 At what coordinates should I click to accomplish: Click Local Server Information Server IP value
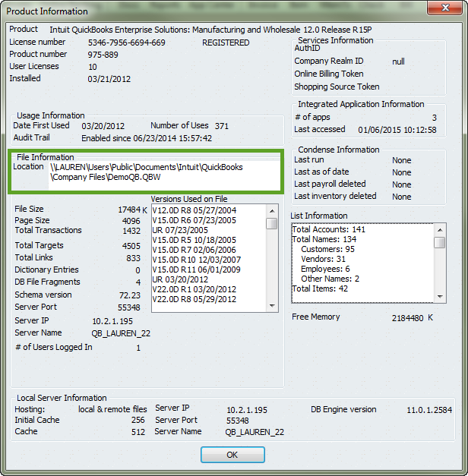click(x=247, y=410)
